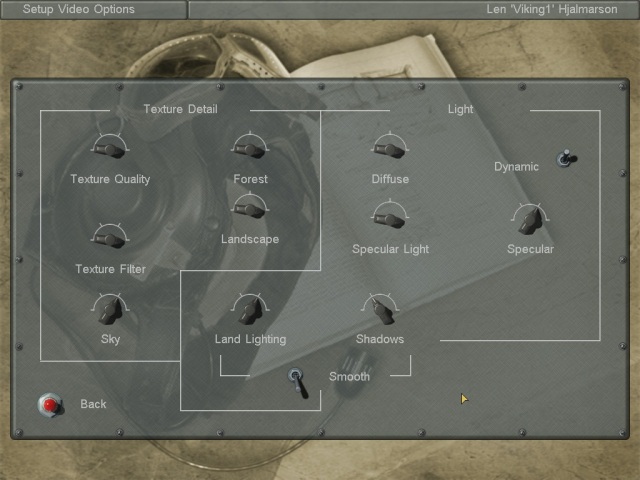Turn the Texture Quality knob
This screenshot has width=640, height=480.
(109, 150)
